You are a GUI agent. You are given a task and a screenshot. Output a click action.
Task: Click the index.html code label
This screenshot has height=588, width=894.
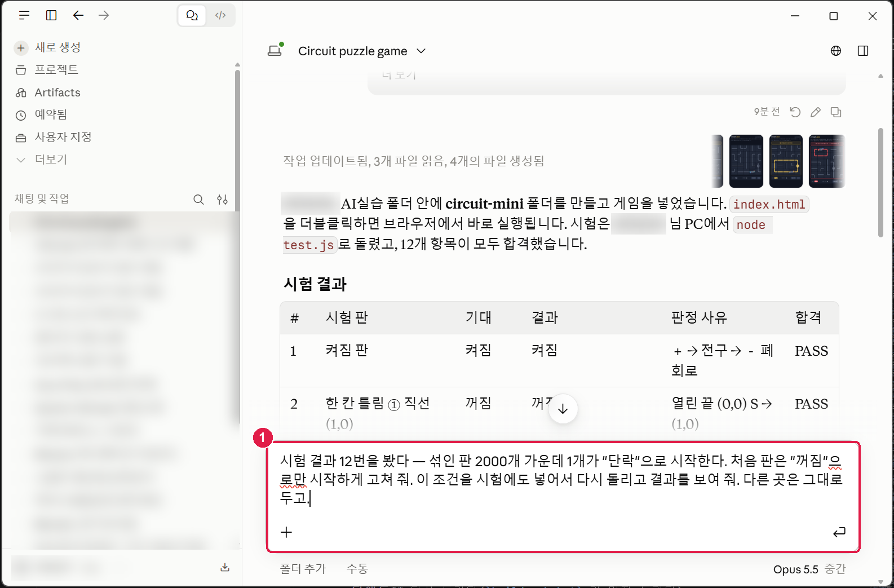tap(769, 204)
